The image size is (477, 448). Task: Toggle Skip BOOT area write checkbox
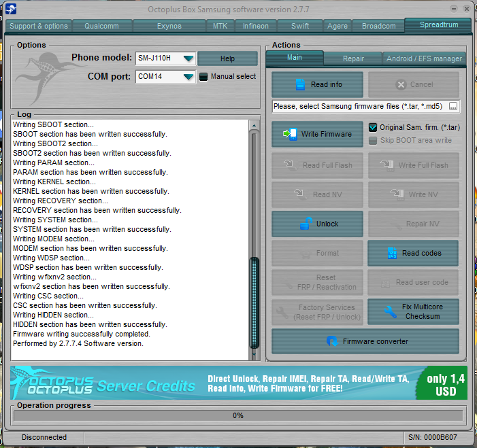pos(373,141)
